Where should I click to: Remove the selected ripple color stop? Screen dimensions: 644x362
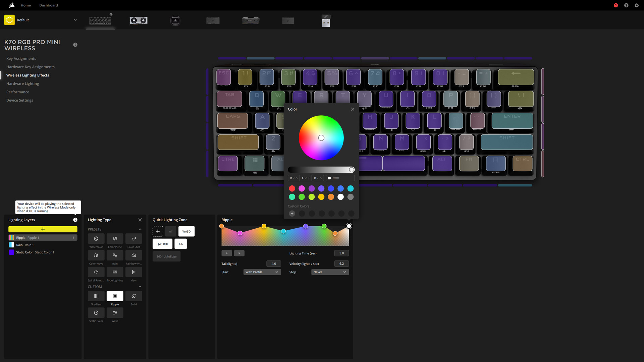click(x=239, y=253)
